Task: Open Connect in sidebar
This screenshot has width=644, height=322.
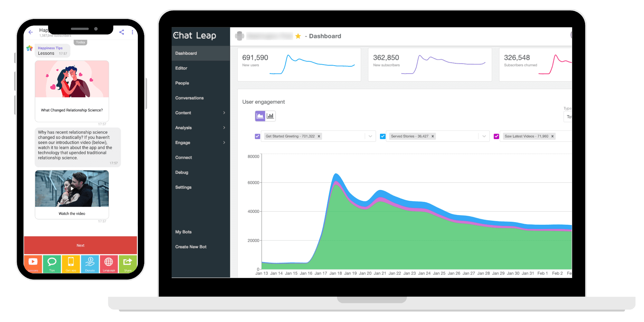Action: tap(201, 157)
